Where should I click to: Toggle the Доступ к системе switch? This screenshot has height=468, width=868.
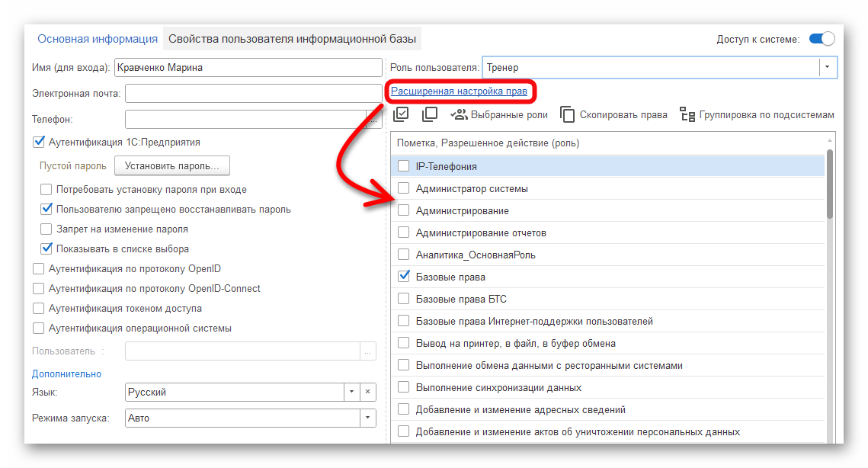pos(821,39)
